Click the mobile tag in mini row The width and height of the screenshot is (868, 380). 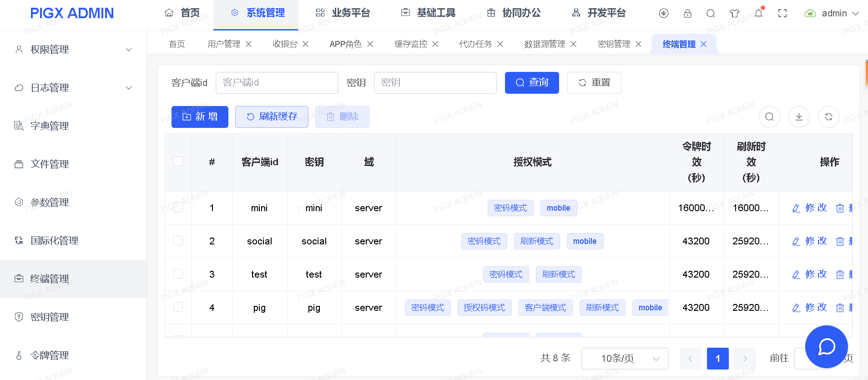(x=559, y=208)
